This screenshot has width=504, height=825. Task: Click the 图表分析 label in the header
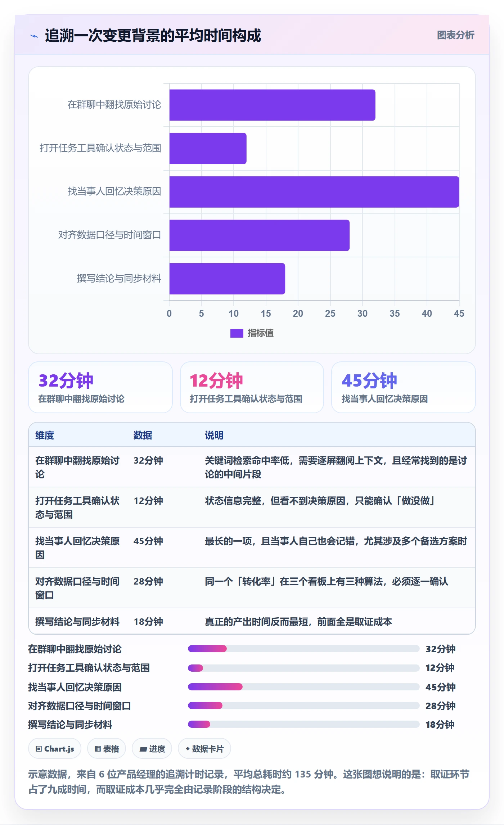455,35
